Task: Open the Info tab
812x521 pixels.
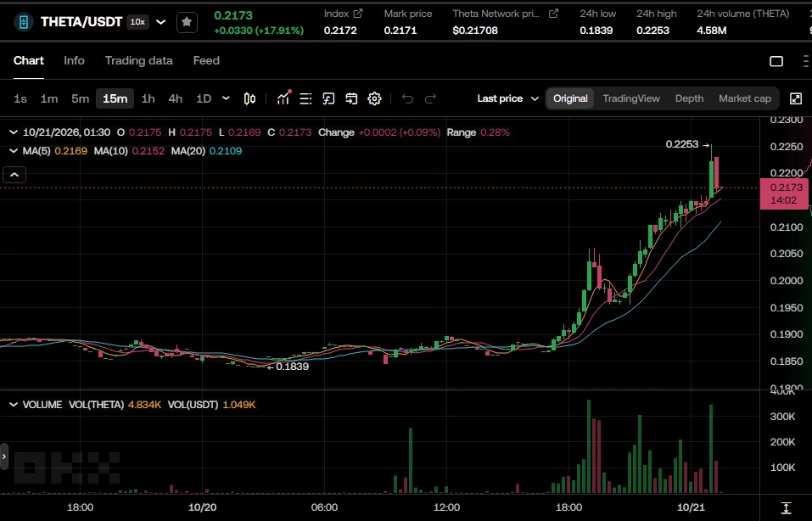Action: (74, 60)
